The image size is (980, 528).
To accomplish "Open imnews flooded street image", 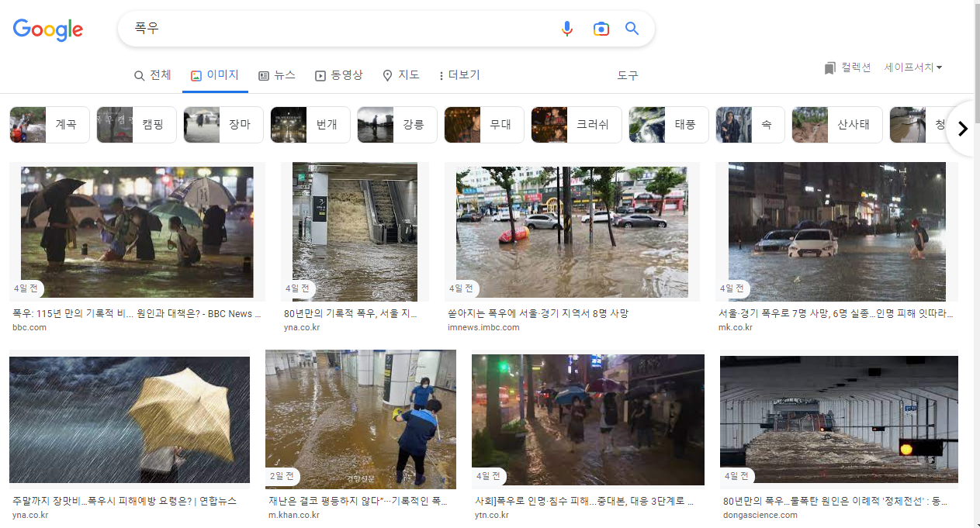I will coord(572,231).
